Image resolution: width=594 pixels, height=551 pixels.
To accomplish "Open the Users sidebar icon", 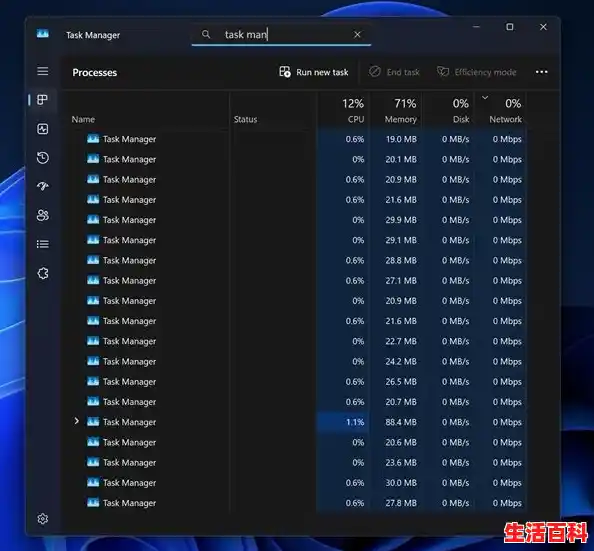I will [42, 215].
